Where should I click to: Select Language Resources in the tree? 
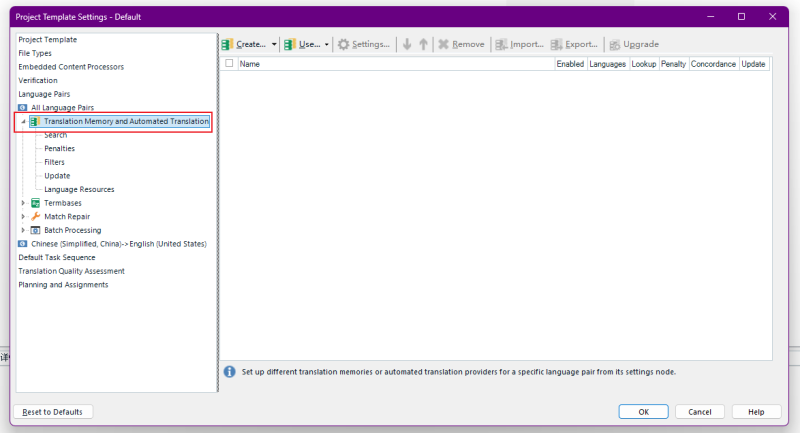click(x=79, y=189)
